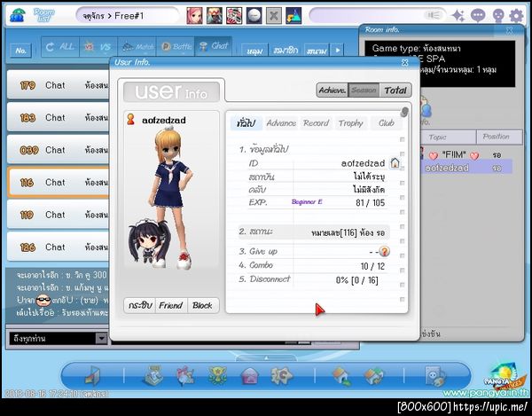Open the Club tab in User Info
Screen dimensions: 532x416
tap(386, 122)
